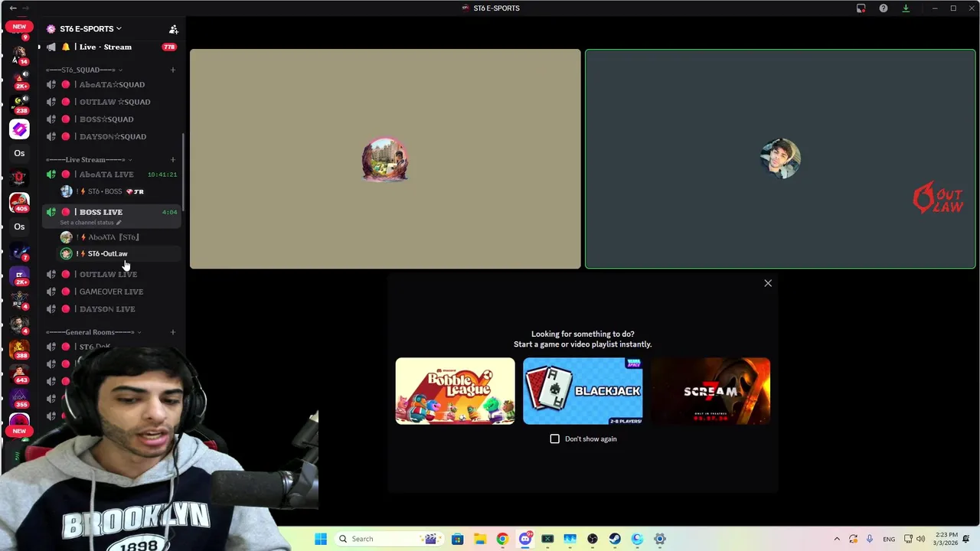Add a channel to ST6_SQUAD category
The width and height of the screenshot is (980, 551).
pyautogui.click(x=172, y=70)
